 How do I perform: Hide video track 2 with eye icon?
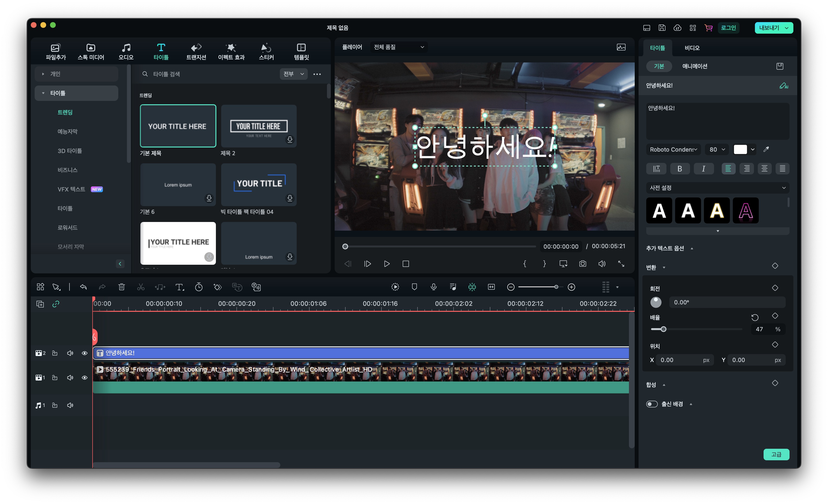tap(85, 353)
